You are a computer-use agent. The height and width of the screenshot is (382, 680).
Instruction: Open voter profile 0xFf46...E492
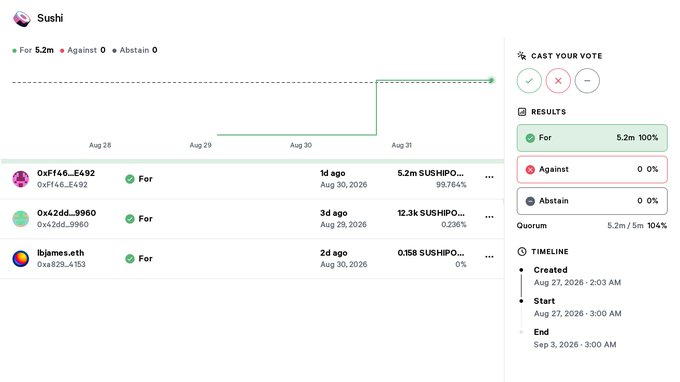66,173
